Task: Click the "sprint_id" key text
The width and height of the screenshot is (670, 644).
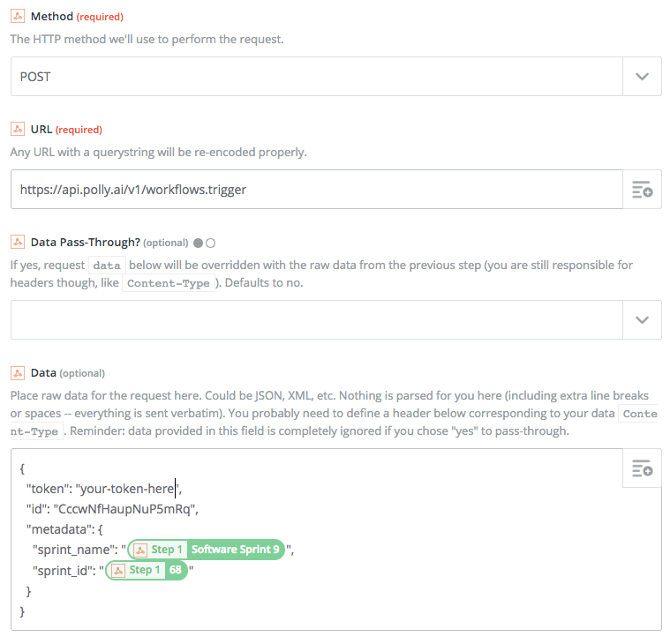Action: point(62,570)
